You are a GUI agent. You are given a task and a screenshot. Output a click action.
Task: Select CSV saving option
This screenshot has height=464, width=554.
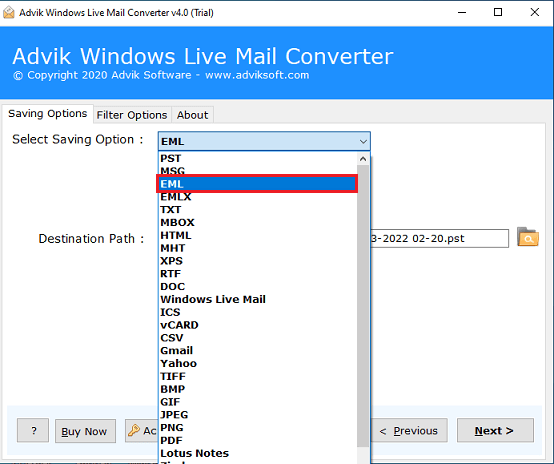coord(258,338)
